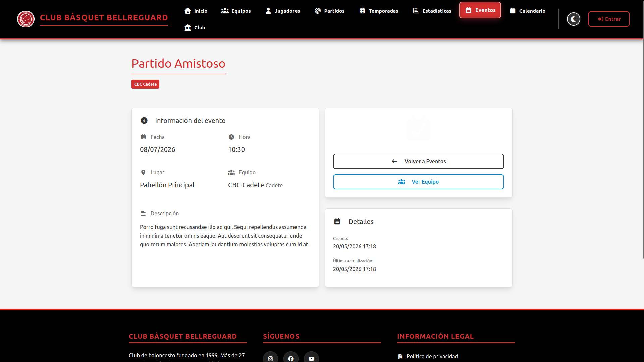
Task: Click the Creado date 20/05/2026 17:18
Action: (x=354, y=246)
